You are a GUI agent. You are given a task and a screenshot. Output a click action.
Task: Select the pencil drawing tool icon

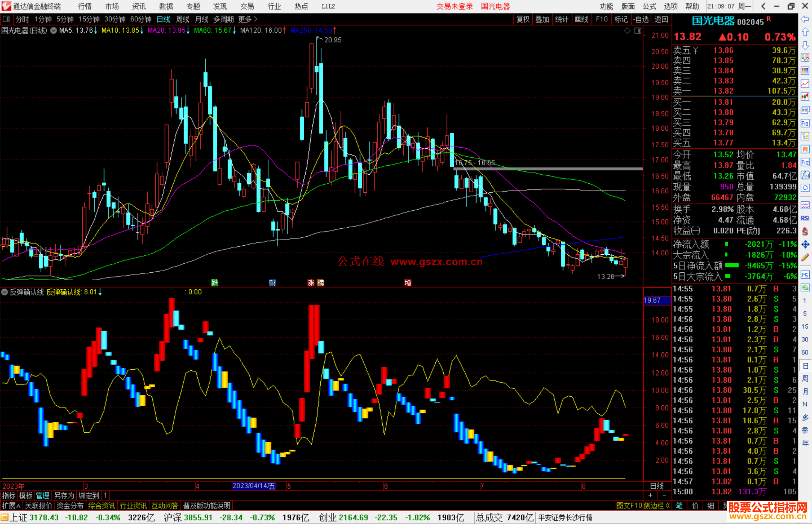click(805, 258)
